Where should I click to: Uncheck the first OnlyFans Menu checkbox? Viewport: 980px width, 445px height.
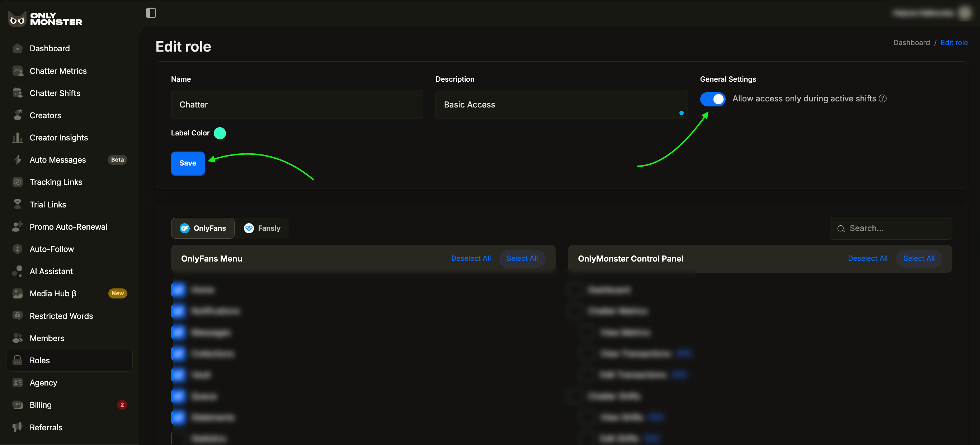178,290
